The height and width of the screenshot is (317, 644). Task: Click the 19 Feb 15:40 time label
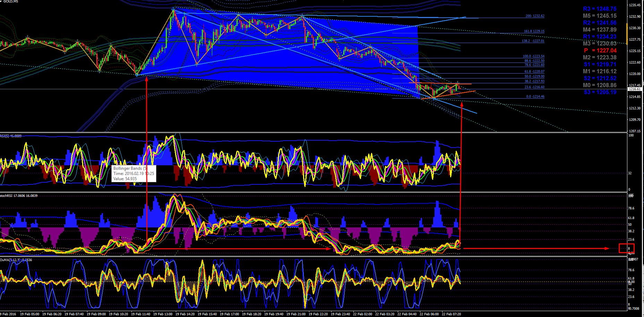pos(207,314)
